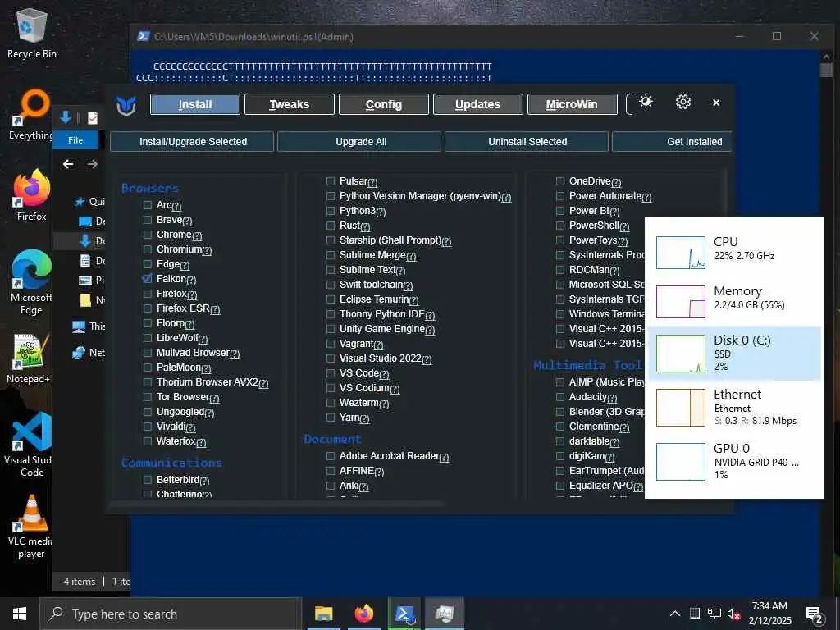Image resolution: width=840 pixels, height=630 pixels.
Task: Check the Python3 checkbox
Action: tap(331, 211)
